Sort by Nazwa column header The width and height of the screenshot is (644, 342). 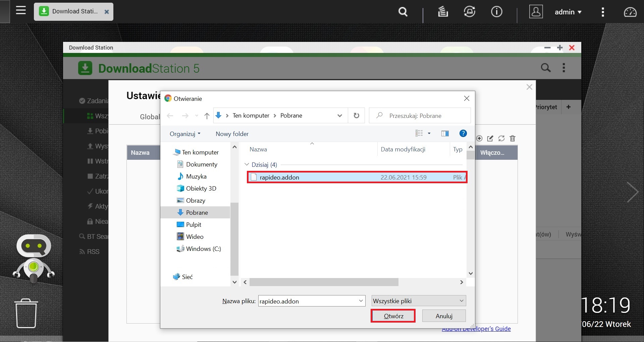click(258, 149)
